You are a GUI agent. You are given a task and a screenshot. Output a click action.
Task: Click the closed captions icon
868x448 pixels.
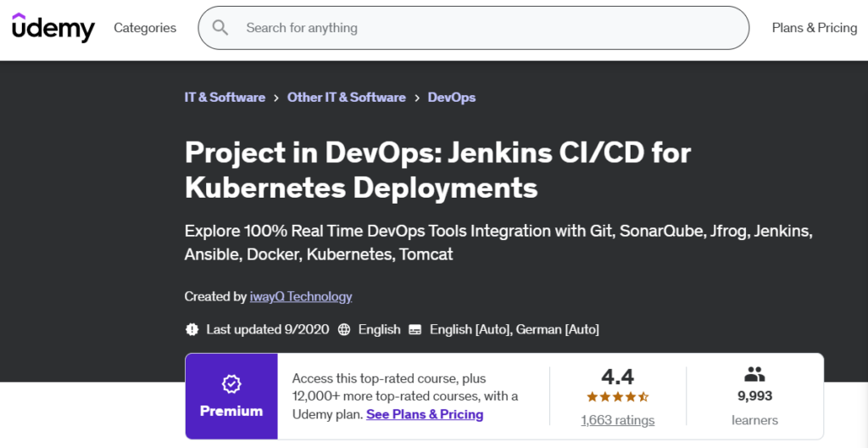tap(415, 329)
